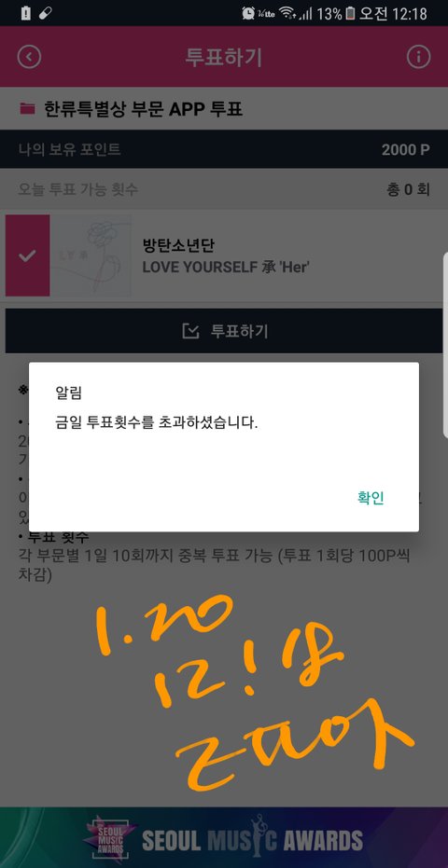This screenshot has width=448, height=868.
Task: Tap the battery warning notification icon
Action: [25, 13]
